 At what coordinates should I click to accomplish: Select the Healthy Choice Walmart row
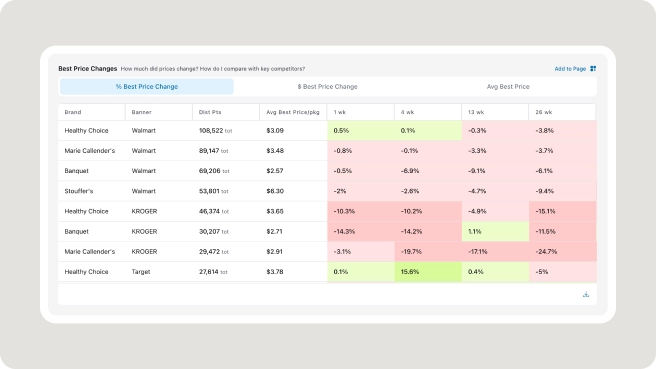pos(327,131)
